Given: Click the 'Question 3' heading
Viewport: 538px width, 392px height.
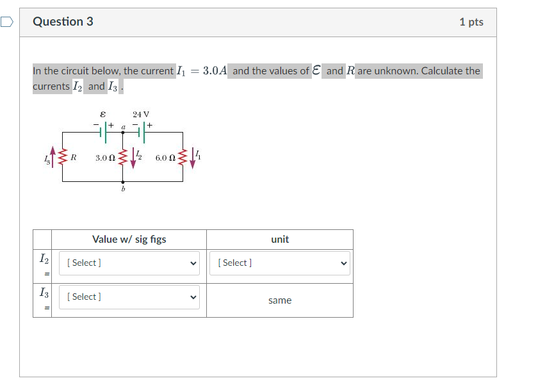Looking at the screenshot, I should [x=63, y=22].
